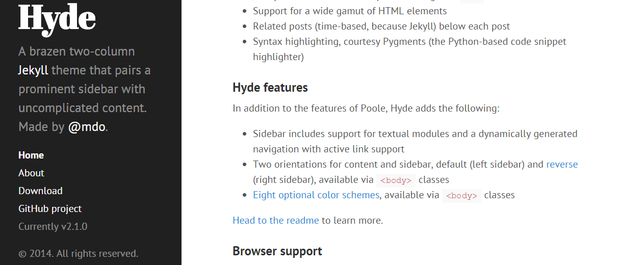Visit the @mdo author link
Viewport: 644px width, 265px height.
tap(87, 126)
